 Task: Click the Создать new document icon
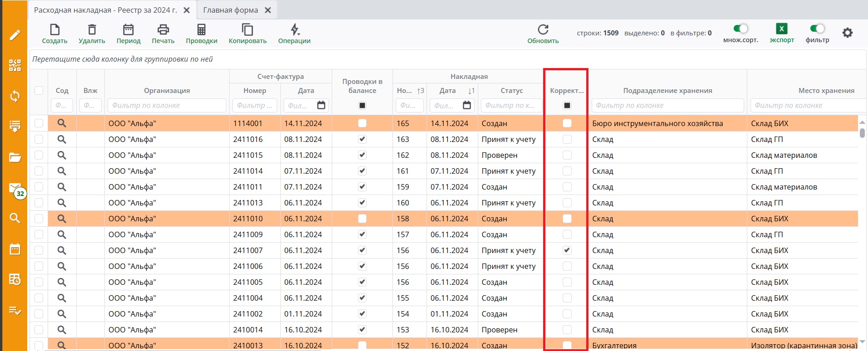tap(54, 30)
